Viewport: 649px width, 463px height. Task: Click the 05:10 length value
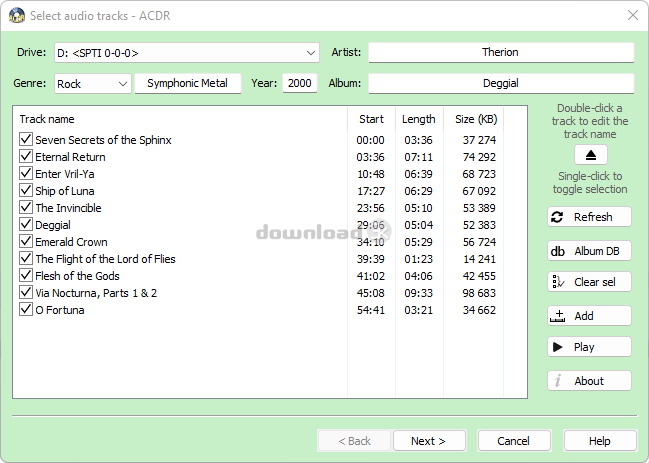point(418,208)
